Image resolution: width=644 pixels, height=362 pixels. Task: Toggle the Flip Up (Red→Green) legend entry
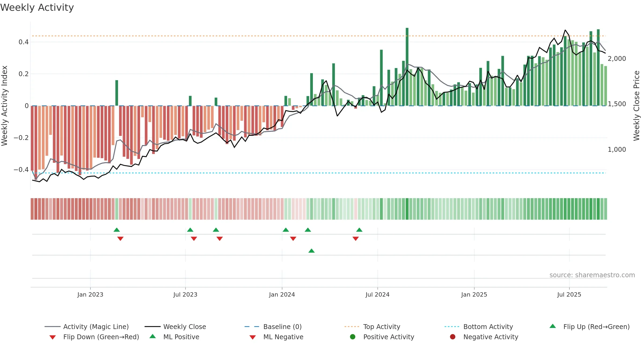click(x=590, y=327)
